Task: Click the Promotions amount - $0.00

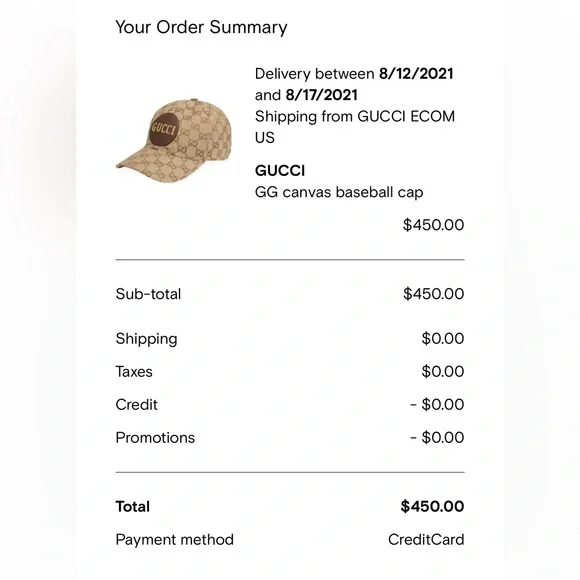Action: [437, 437]
